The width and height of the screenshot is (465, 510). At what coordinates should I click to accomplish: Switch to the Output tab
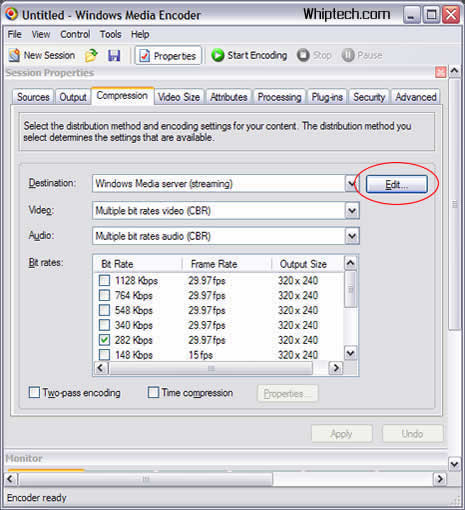tap(73, 97)
